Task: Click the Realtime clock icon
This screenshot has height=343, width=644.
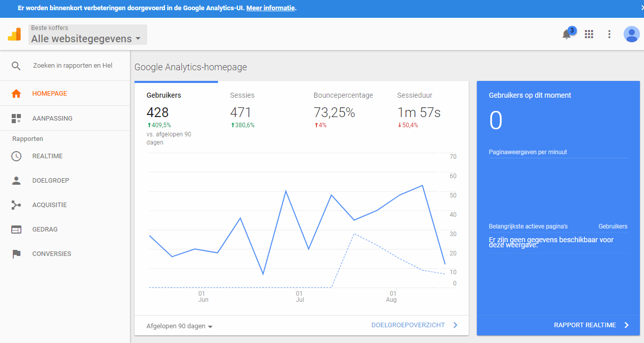Action: 16,156
